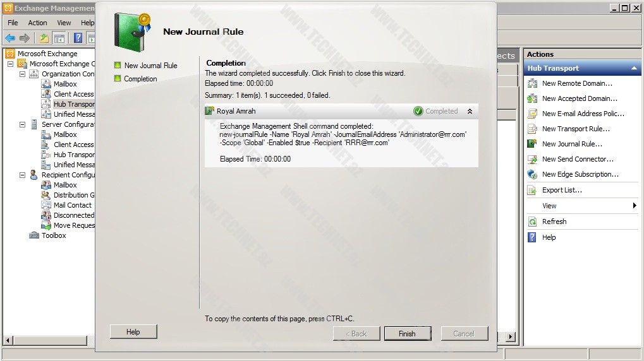Open the Action menu
The height and width of the screenshot is (361, 644).
37,23
